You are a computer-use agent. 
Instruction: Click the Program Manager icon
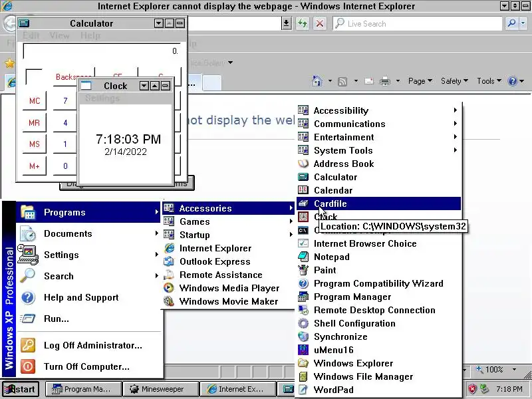(x=303, y=297)
